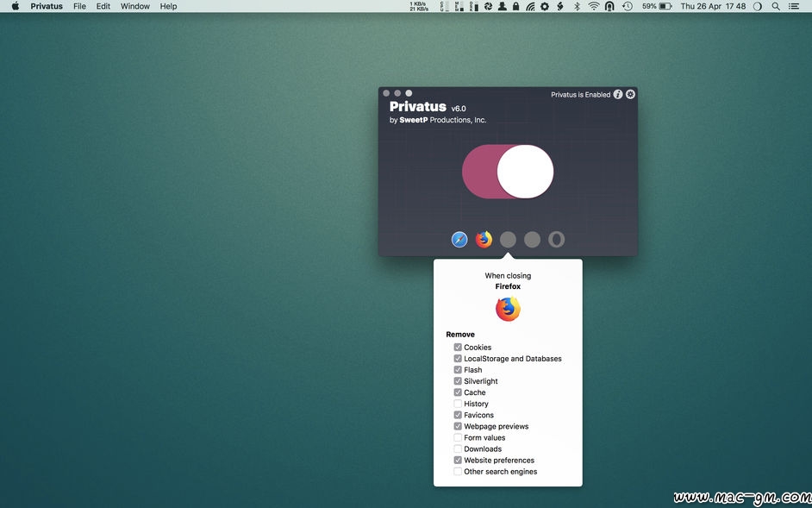
Task: Click the 'Remove' heading in popover
Action: tap(460, 335)
